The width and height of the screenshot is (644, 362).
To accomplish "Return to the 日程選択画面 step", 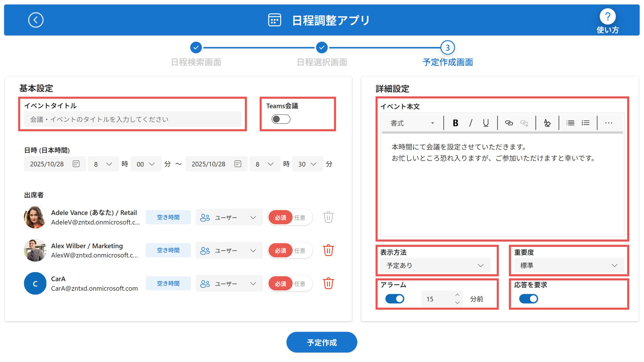I will [x=322, y=48].
